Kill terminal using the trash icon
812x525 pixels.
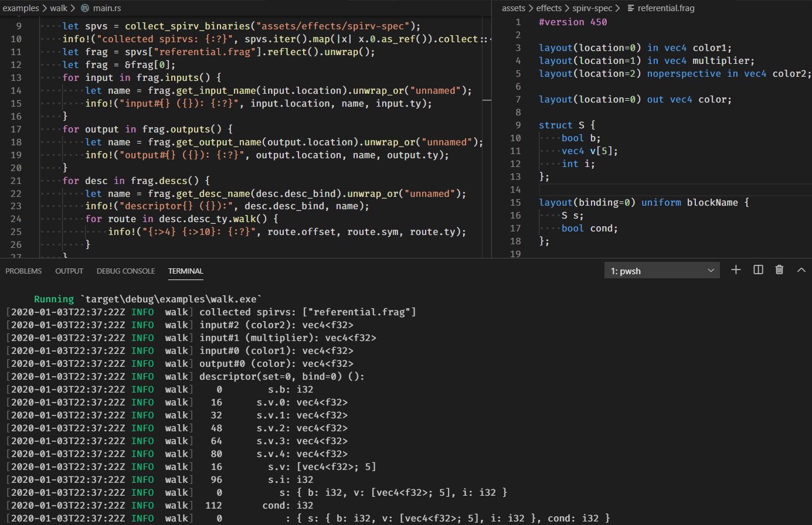[779, 270]
